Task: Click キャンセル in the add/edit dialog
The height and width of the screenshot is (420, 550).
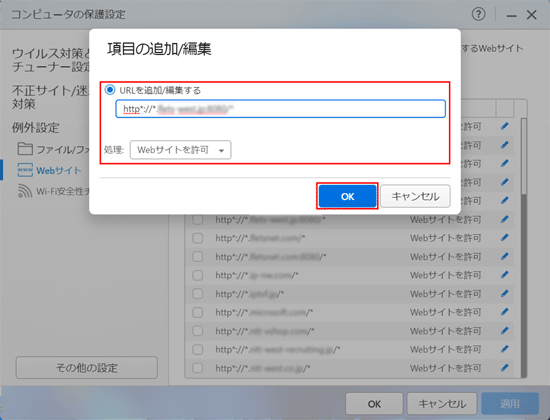Action: pyautogui.click(x=415, y=196)
